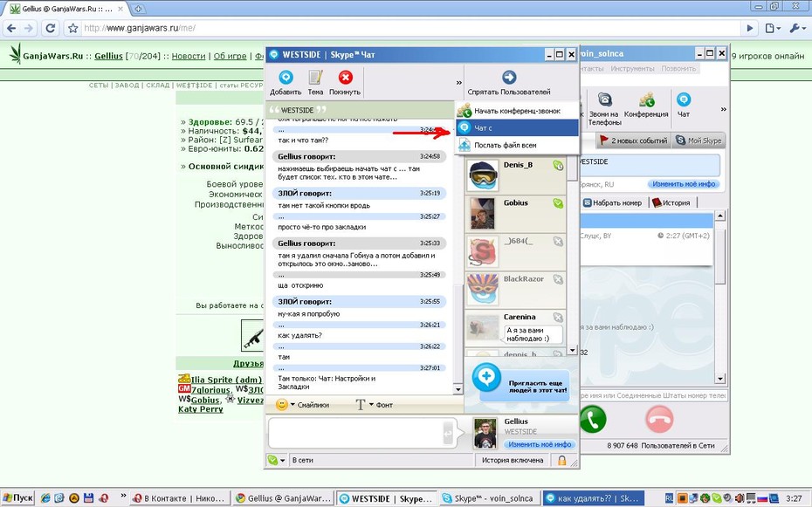Open Новости link on GanjaWars page
The height and width of the screenshot is (507, 812).
tap(189, 56)
